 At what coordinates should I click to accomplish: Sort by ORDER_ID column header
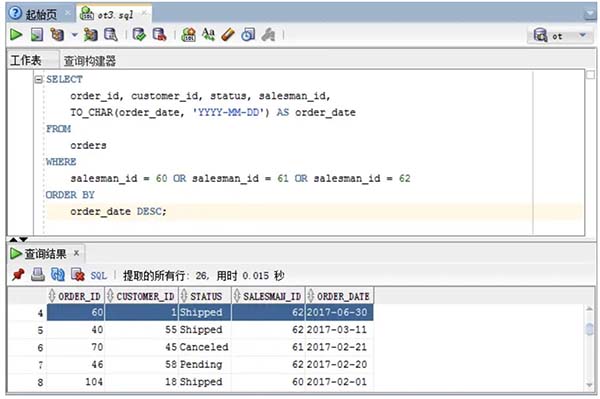pos(75,296)
